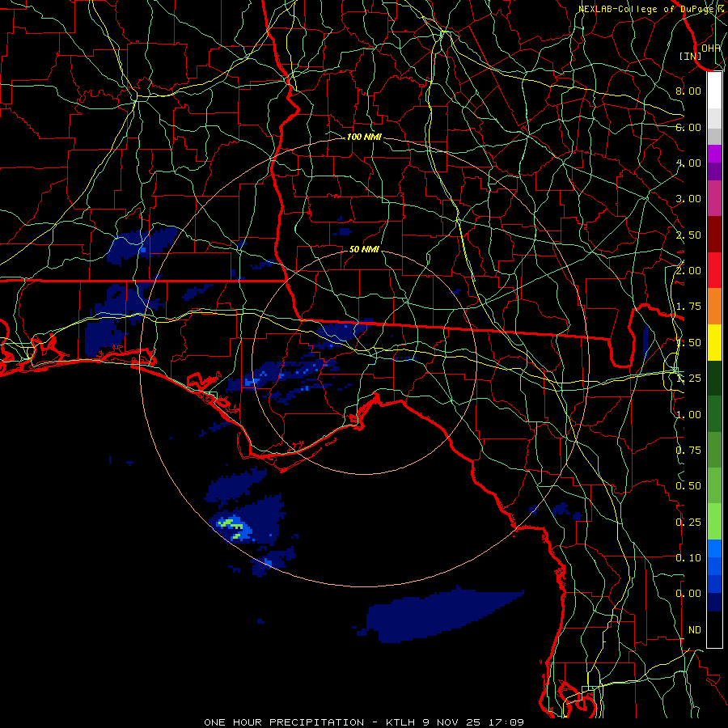Select the 8.00 legend value
Screen dimensions: 728x728
tap(688, 91)
